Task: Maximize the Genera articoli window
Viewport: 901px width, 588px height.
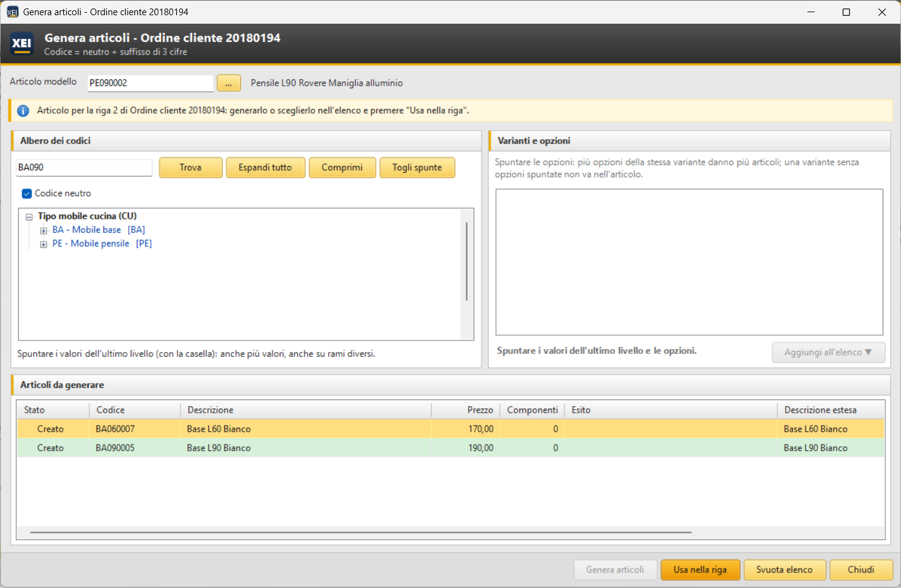Action: pyautogui.click(x=846, y=12)
